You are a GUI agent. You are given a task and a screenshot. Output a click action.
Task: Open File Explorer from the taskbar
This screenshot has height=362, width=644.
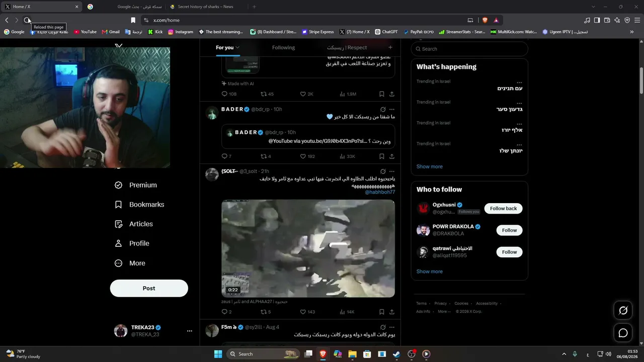coord(353,354)
